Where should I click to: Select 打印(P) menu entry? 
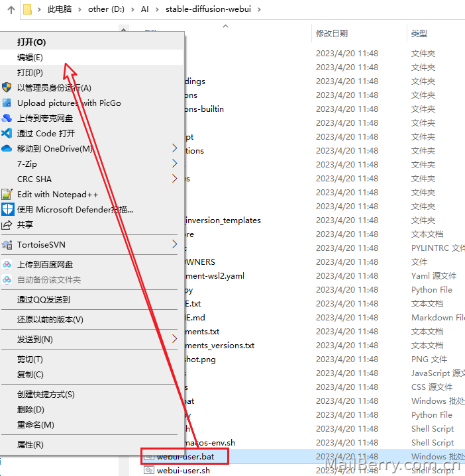91,72
